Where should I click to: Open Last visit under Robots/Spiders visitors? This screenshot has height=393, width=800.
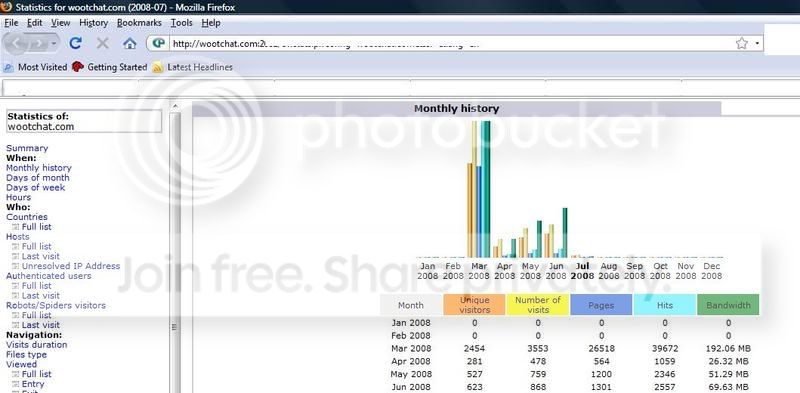40,325
